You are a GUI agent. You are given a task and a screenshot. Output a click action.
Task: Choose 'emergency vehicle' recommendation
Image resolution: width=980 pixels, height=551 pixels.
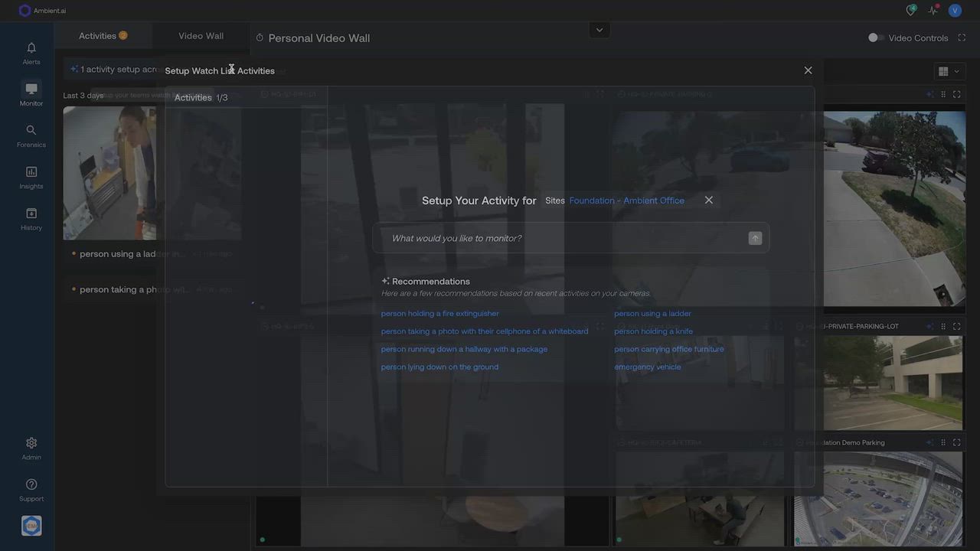tap(647, 367)
